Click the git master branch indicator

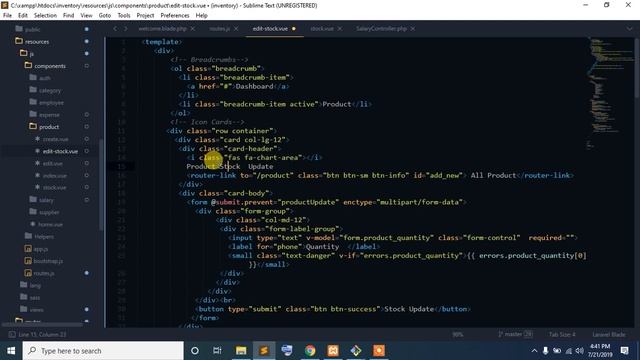click(x=515, y=334)
